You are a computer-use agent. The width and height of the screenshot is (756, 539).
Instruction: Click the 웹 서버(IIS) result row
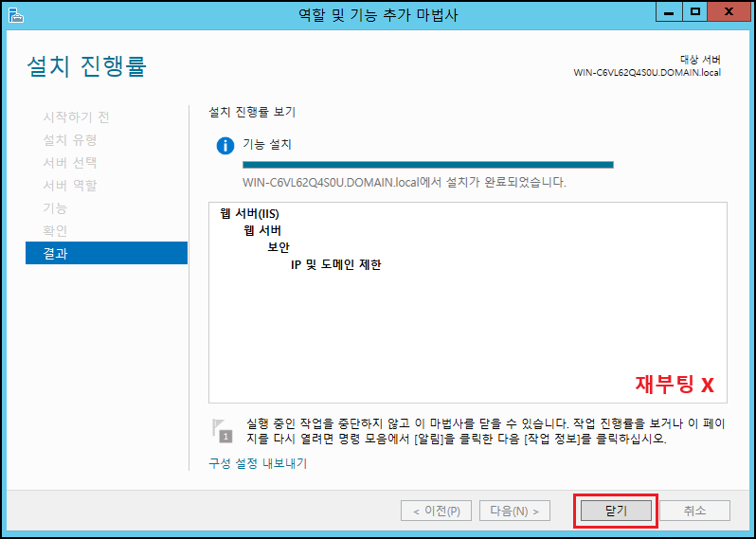pyautogui.click(x=249, y=213)
